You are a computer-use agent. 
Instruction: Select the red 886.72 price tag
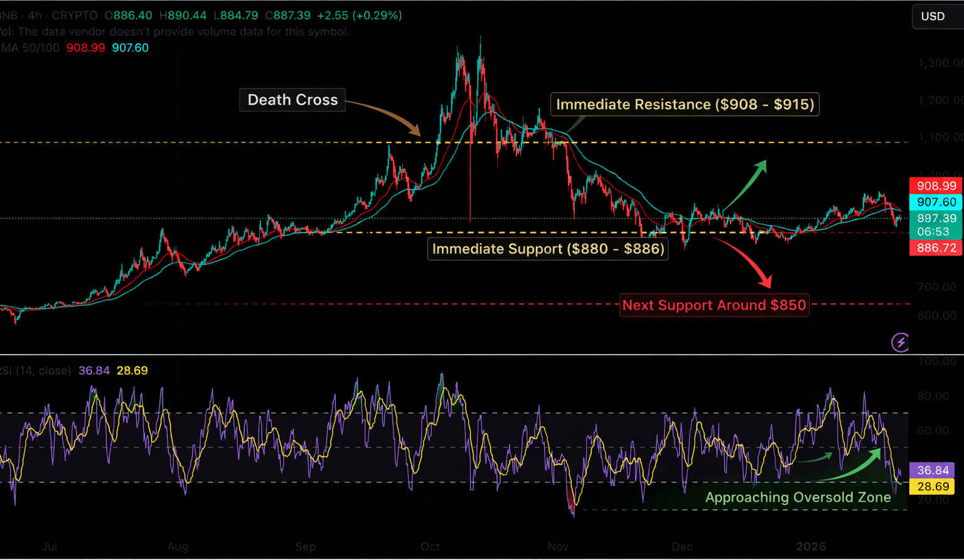(x=936, y=248)
